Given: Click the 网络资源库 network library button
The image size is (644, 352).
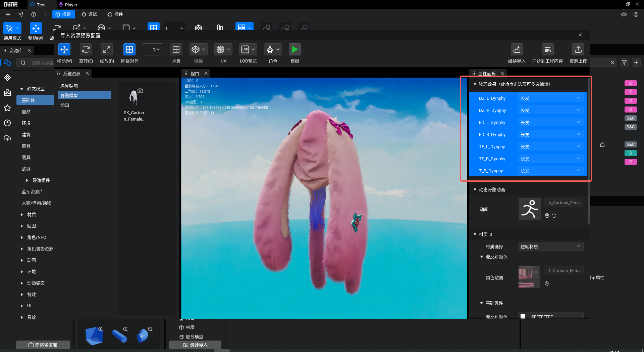Looking at the screenshot, I should coord(43,345).
